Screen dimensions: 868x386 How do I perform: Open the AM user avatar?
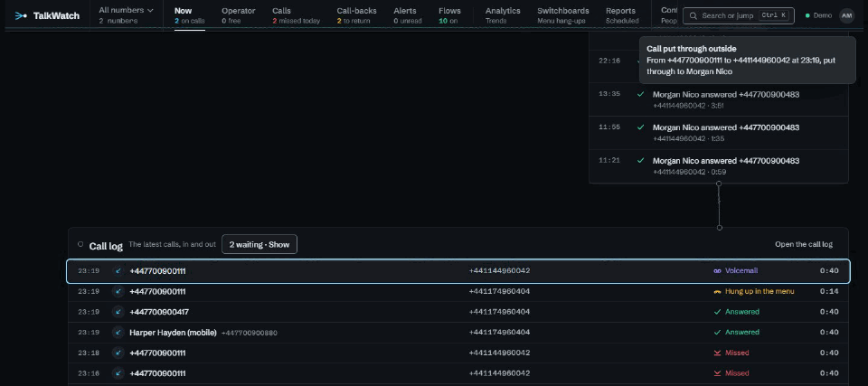tap(846, 15)
